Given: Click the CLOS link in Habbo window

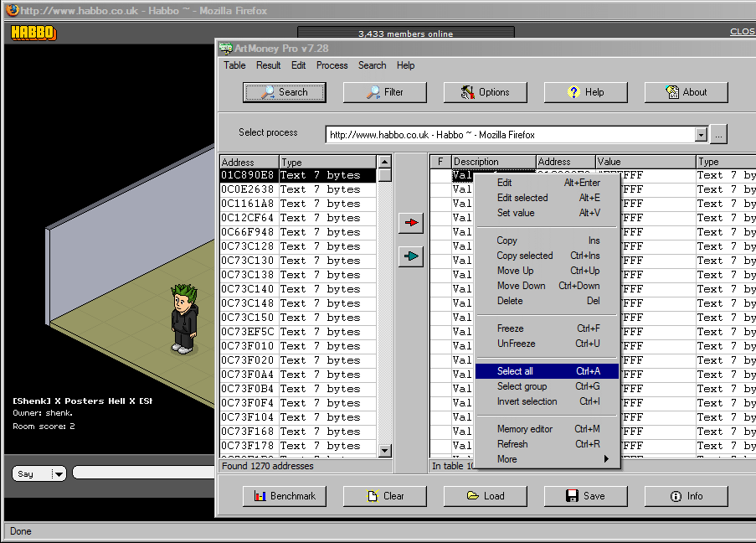Looking at the screenshot, I should (743, 31).
